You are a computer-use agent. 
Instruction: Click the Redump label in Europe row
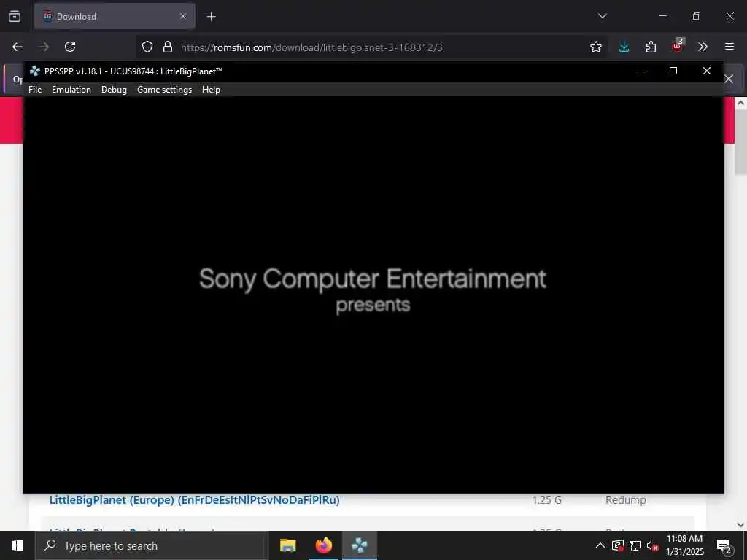[x=625, y=500]
